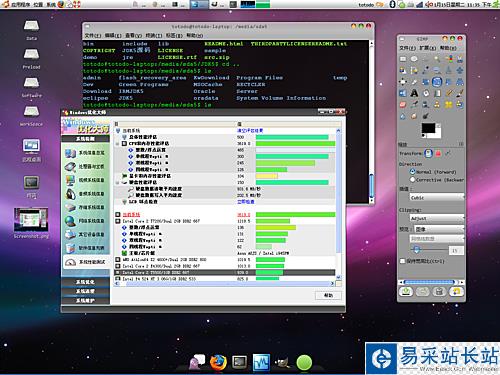The image size is (500, 375).
Task: Toggle Transform layer mode button
Action: tap(428, 153)
